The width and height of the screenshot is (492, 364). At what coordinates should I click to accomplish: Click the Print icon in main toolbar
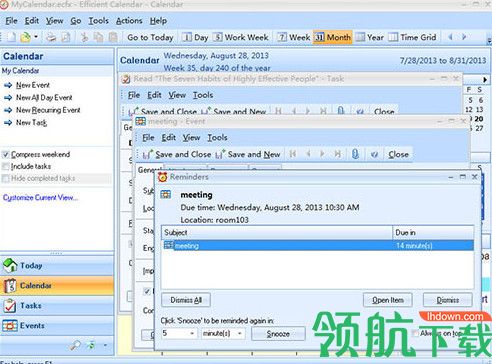click(x=51, y=37)
